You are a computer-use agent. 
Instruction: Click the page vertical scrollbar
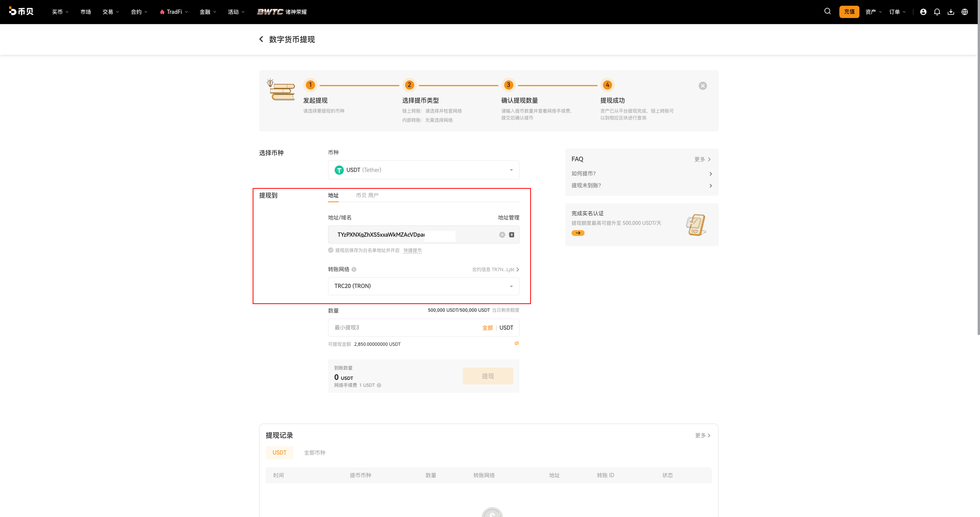pos(978,169)
